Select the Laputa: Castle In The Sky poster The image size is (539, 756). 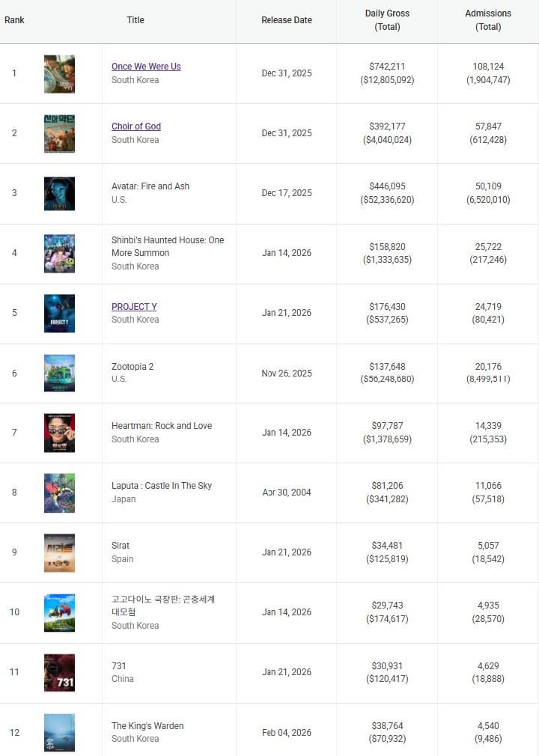click(59, 493)
